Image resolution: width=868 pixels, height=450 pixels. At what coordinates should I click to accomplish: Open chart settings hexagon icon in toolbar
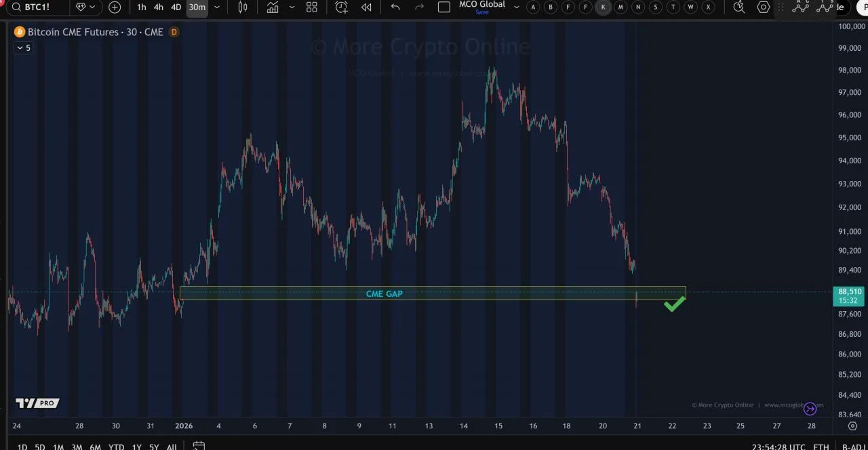(x=764, y=7)
